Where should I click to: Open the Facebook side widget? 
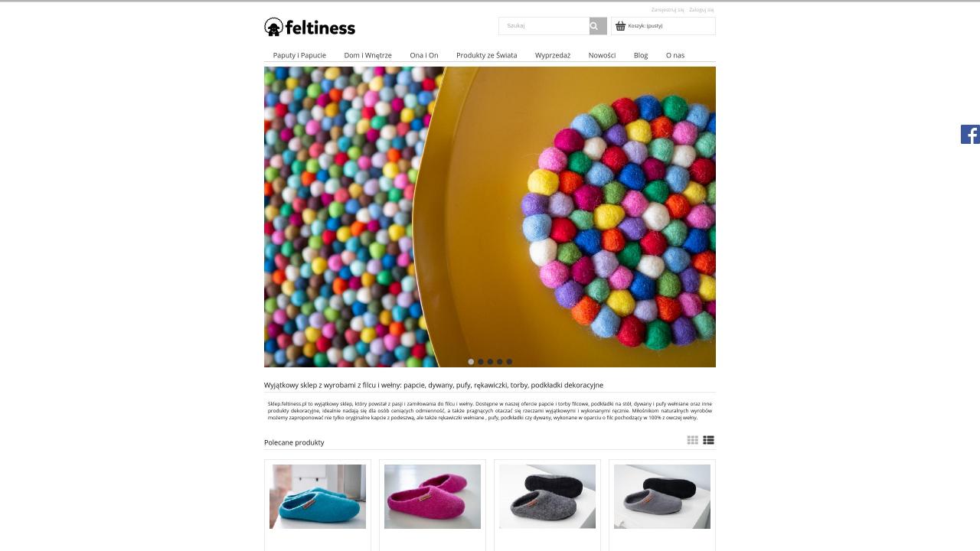970,134
